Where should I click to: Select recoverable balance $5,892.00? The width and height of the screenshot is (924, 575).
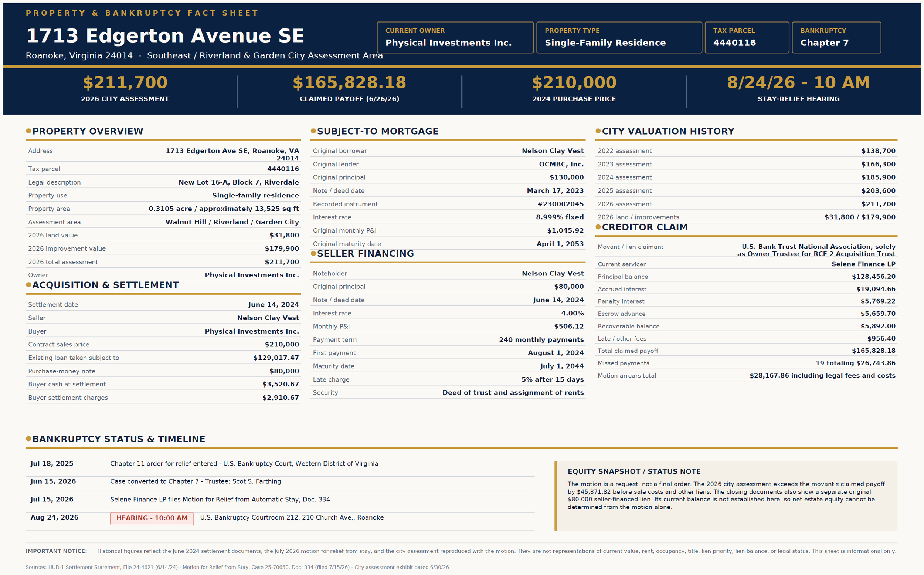coord(878,326)
